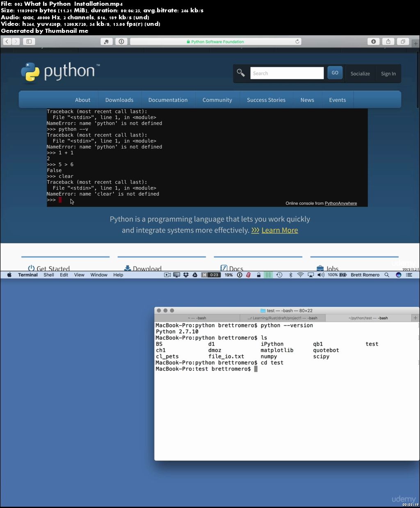Open the Dropbox menu bar icon
420x508 pixels.
(x=186, y=275)
